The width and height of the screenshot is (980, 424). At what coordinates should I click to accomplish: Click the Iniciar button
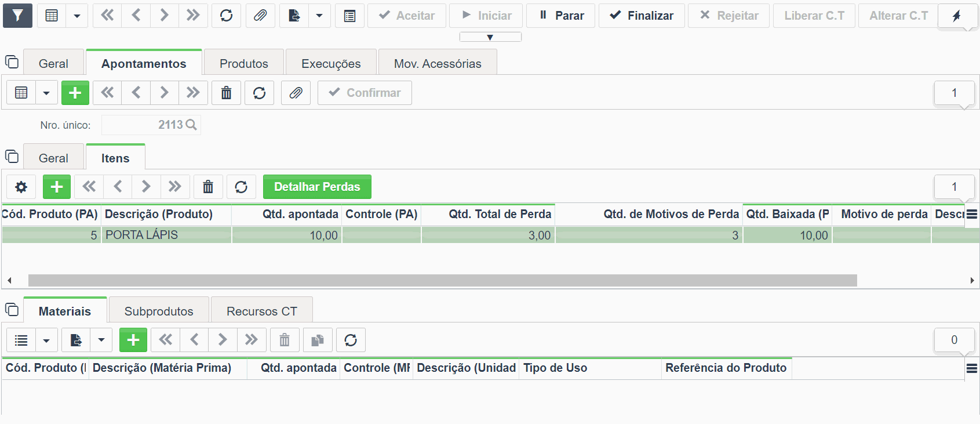pos(486,16)
